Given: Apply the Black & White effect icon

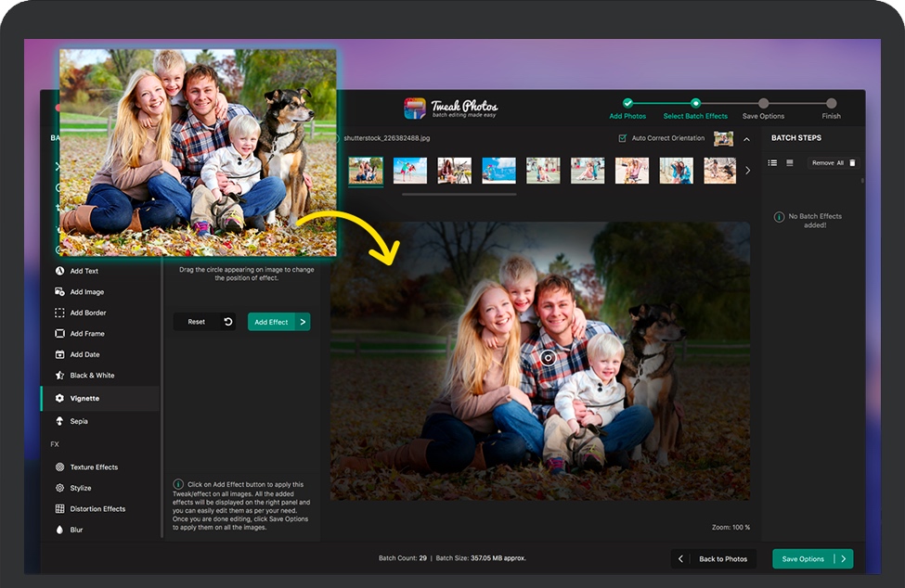Looking at the screenshot, I should tap(59, 376).
